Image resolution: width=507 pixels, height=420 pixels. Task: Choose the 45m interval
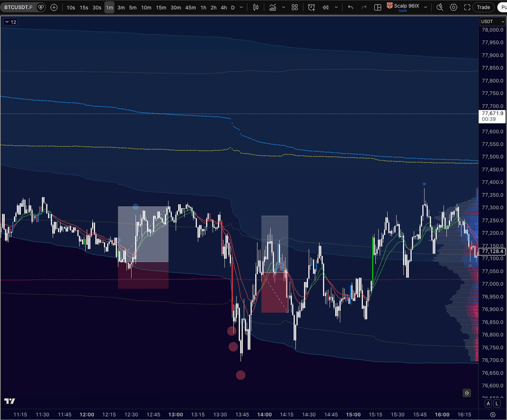point(191,7)
